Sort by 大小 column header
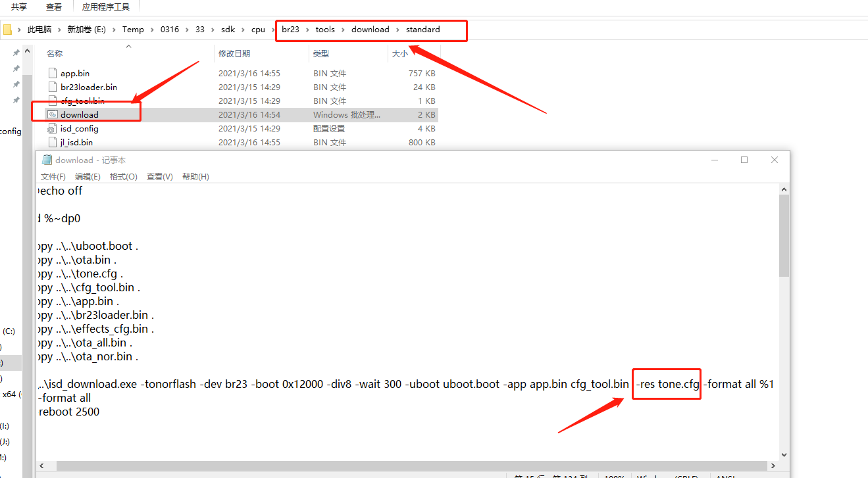Image resolution: width=868 pixels, height=478 pixels. pyautogui.click(x=400, y=54)
